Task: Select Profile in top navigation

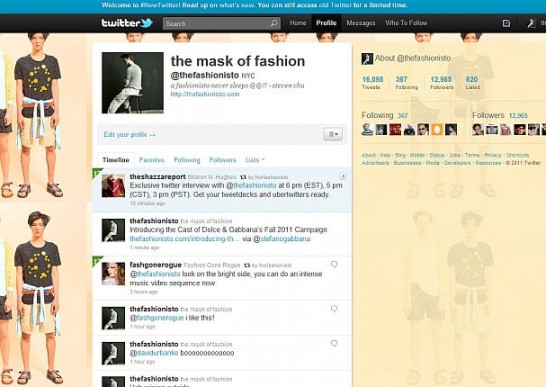Action: 326,23
